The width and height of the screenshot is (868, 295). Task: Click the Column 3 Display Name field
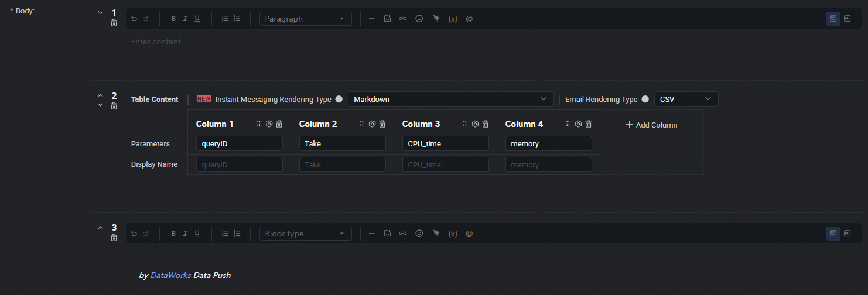[445, 165]
